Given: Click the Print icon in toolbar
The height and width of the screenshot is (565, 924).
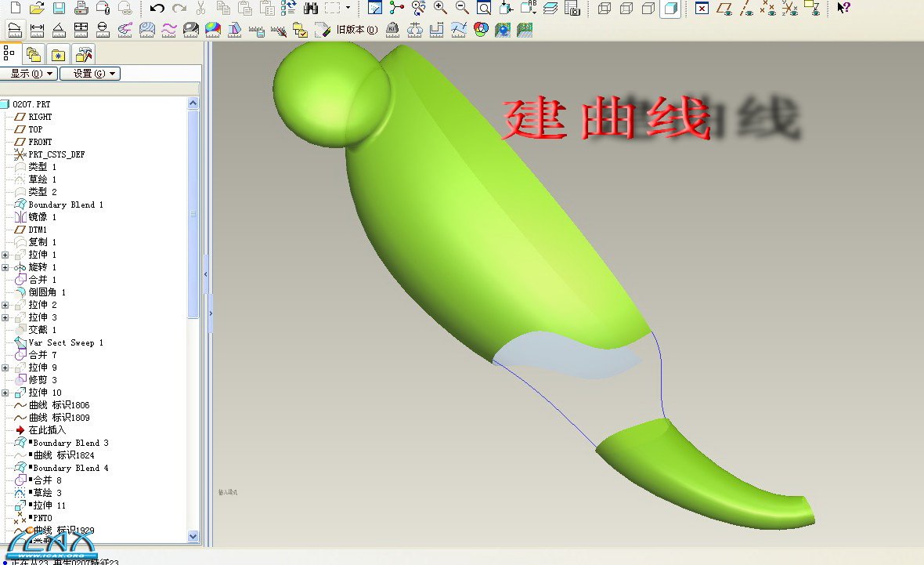Looking at the screenshot, I should (x=81, y=9).
